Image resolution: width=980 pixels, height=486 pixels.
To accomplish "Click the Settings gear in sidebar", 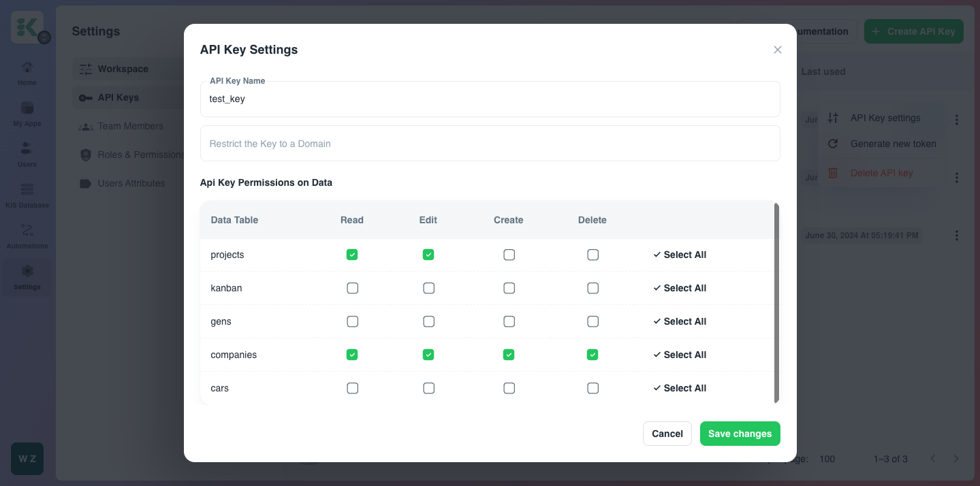I will [27, 272].
